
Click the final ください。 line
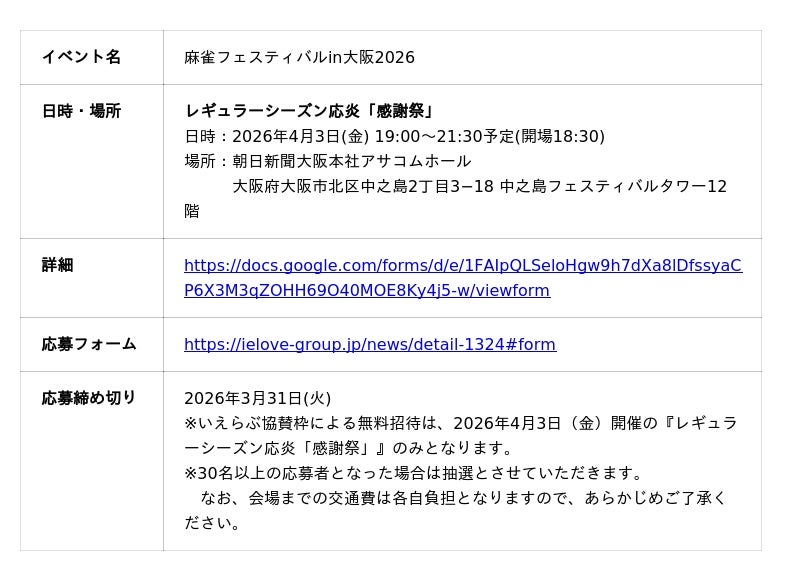(213, 523)
